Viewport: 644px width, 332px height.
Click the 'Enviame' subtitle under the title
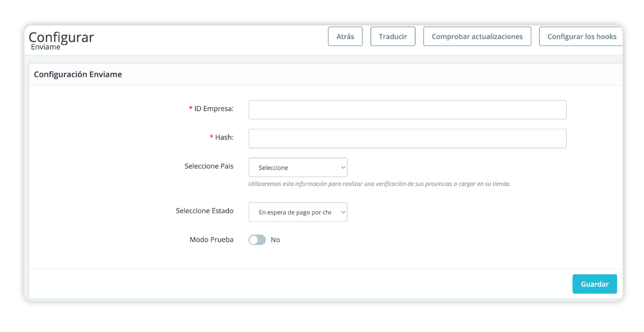(x=46, y=47)
